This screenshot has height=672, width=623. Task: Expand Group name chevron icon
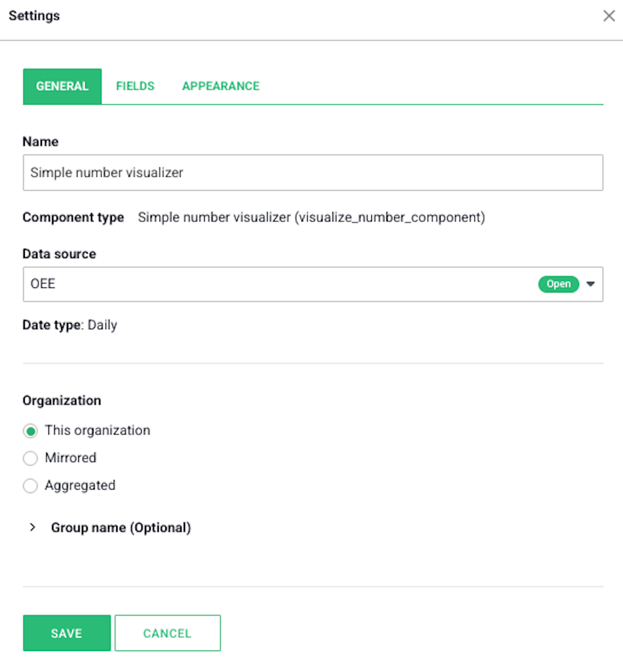tap(32, 527)
